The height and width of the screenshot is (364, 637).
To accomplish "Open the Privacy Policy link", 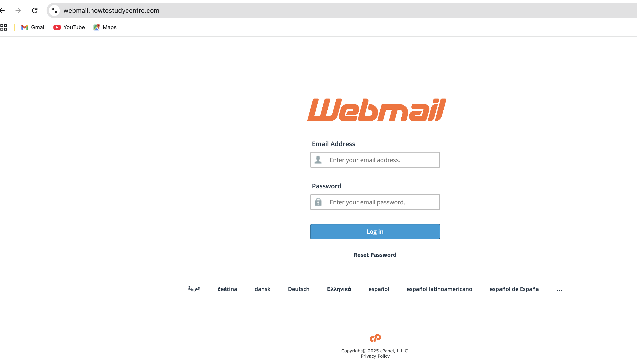I will pos(375,356).
